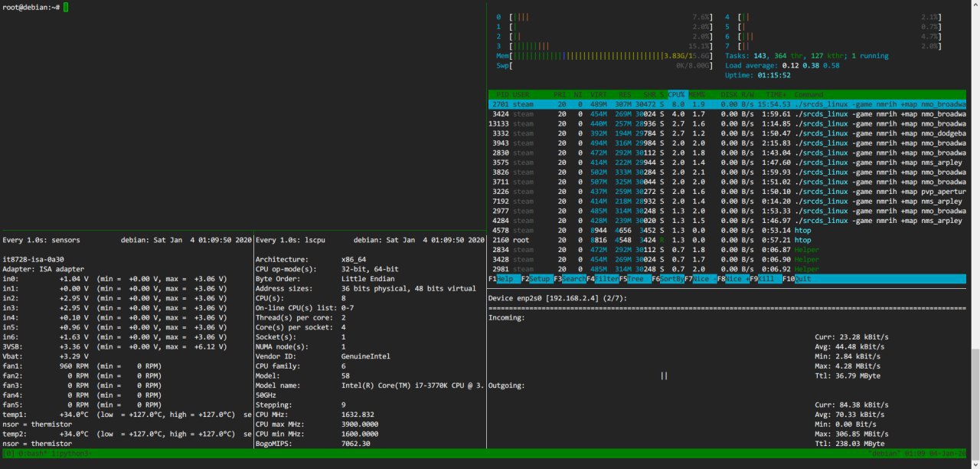This screenshot has width=980, height=469.
Task: Click the CPU 6 usage meter
Action: [x=834, y=36]
